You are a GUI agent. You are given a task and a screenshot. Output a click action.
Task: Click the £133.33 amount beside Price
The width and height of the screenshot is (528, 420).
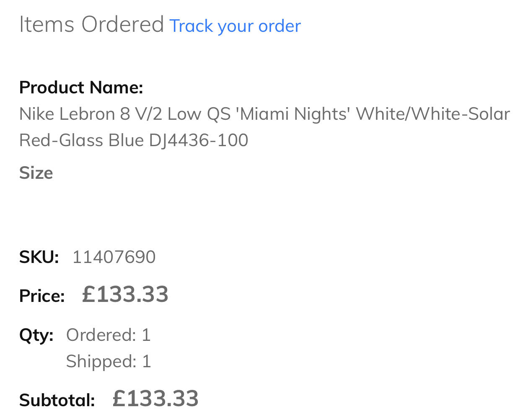pyautogui.click(x=125, y=294)
